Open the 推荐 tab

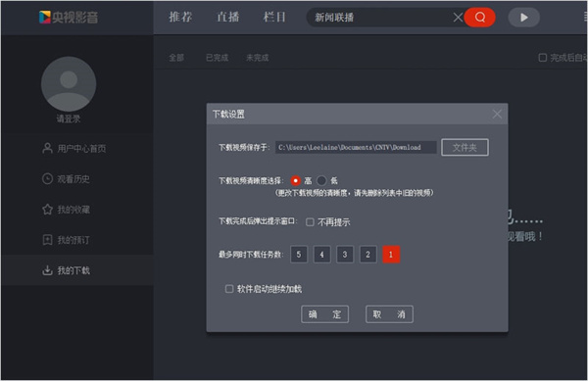[x=180, y=18]
